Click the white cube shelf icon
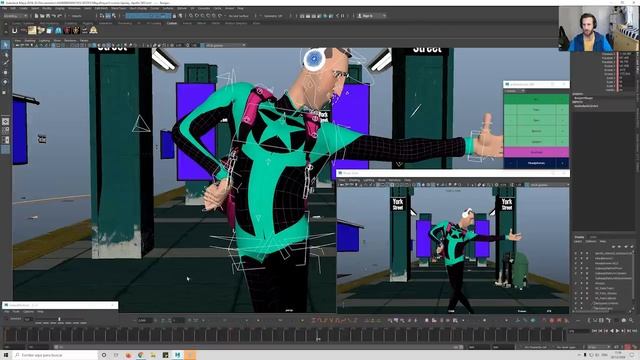 coord(49,31)
